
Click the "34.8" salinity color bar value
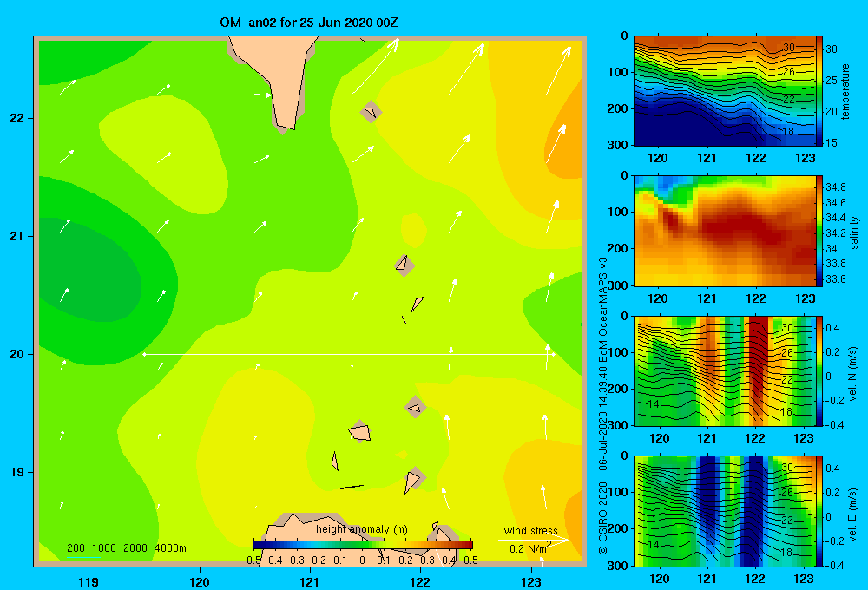(x=835, y=187)
